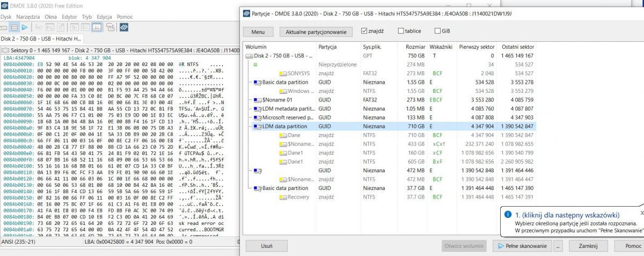Click the LDM data partition icon
Image resolution: width=644 pixels, height=256 pixels.
[x=257, y=127]
